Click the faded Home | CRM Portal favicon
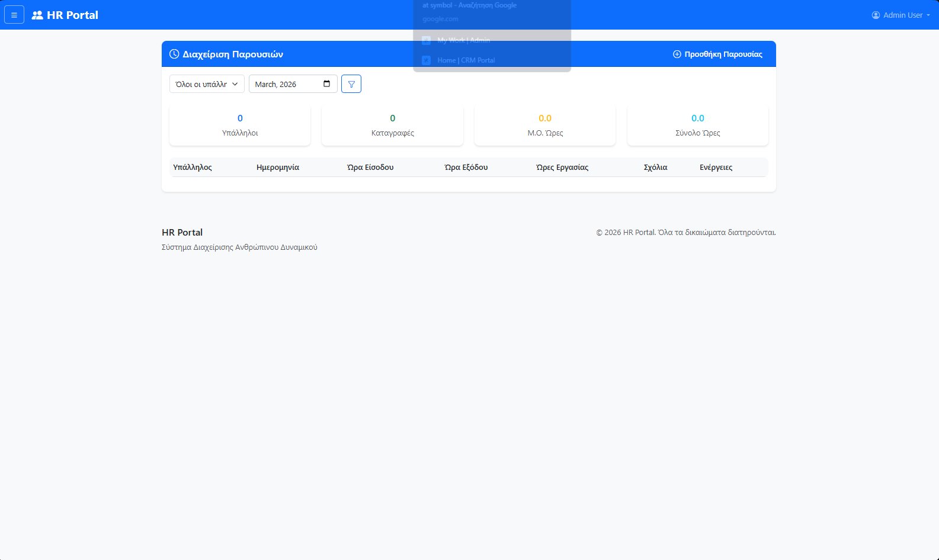Image resolution: width=939 pixels, height=560 pixels. (x=426, y=60)
